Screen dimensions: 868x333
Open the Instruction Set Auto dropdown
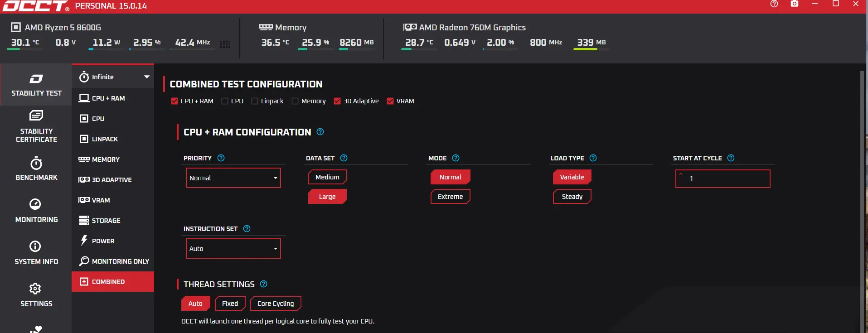[233, 249]
